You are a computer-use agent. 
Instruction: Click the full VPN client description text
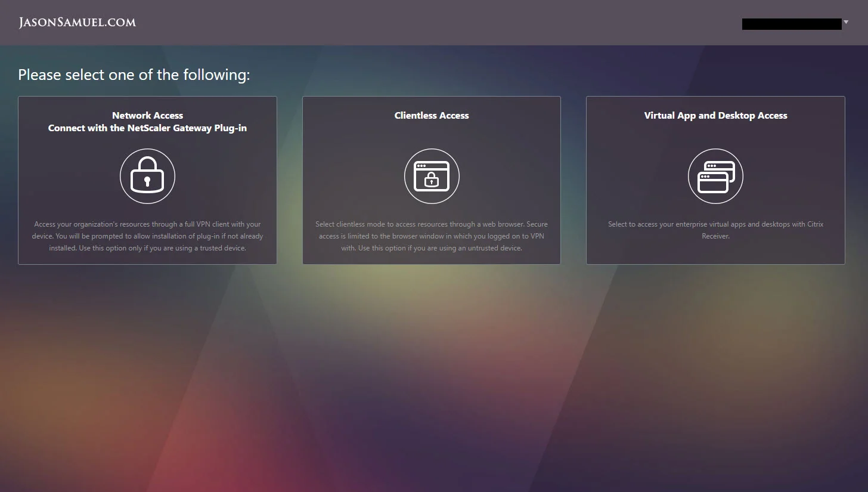(x=147, y=236)
